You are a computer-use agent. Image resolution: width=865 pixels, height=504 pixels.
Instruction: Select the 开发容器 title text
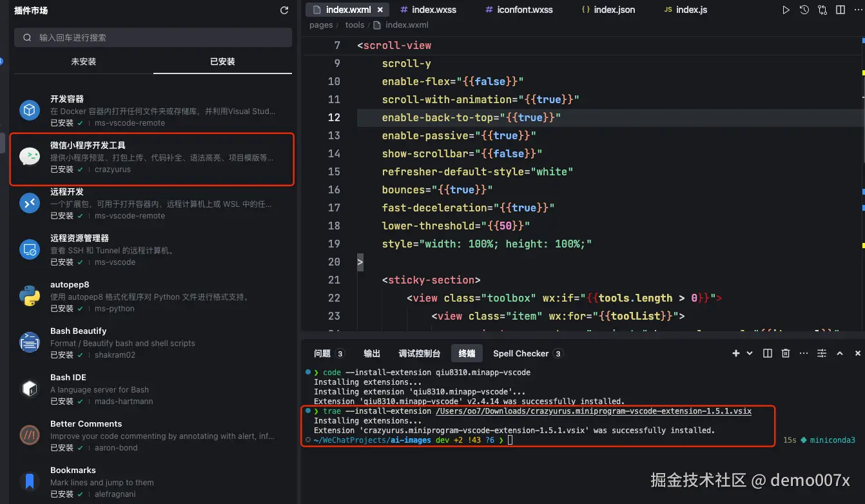[x=67, y=99]
